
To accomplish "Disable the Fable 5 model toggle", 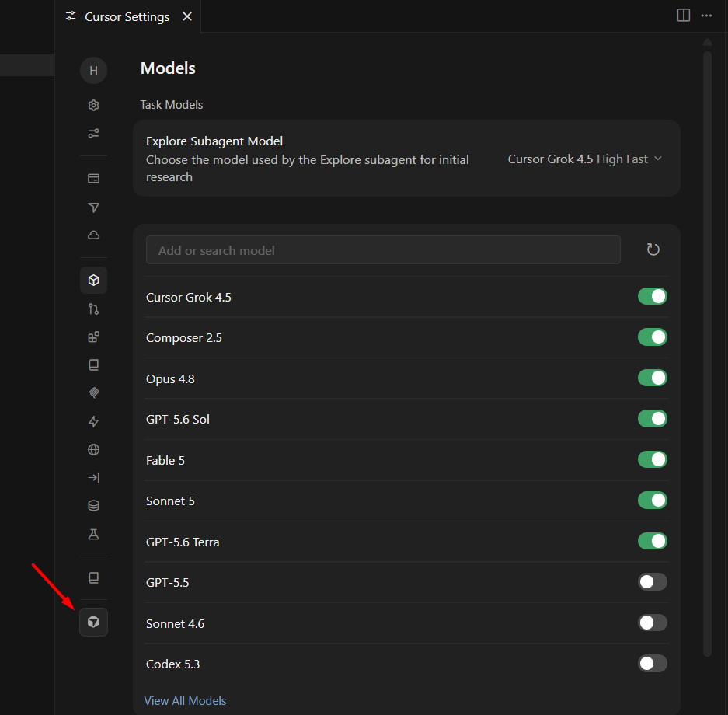I will coord(653,459).
